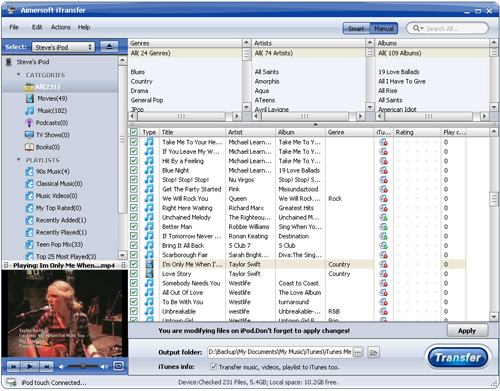Open the output folder icon button
Viewport: 500px width, 391px height.
pos(374,352)
